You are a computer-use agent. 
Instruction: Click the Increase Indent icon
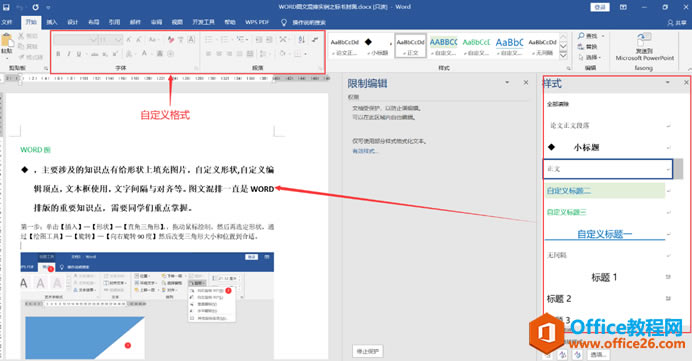pos(269,40)
